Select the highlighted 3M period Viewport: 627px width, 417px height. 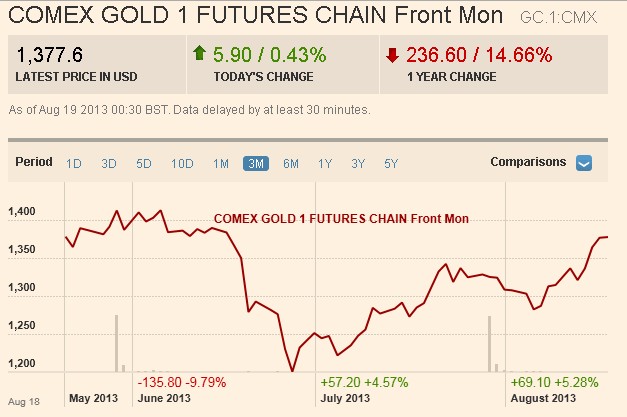pos(255,163)
